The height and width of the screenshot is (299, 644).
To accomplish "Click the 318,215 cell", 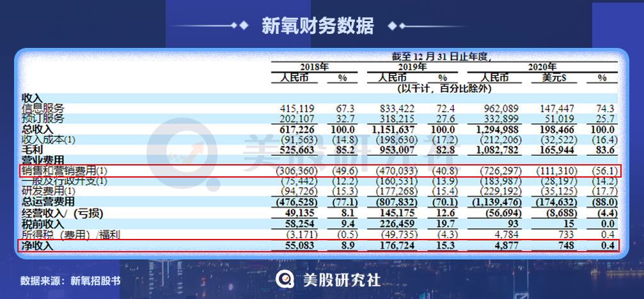I will click(x=397, y=119).
